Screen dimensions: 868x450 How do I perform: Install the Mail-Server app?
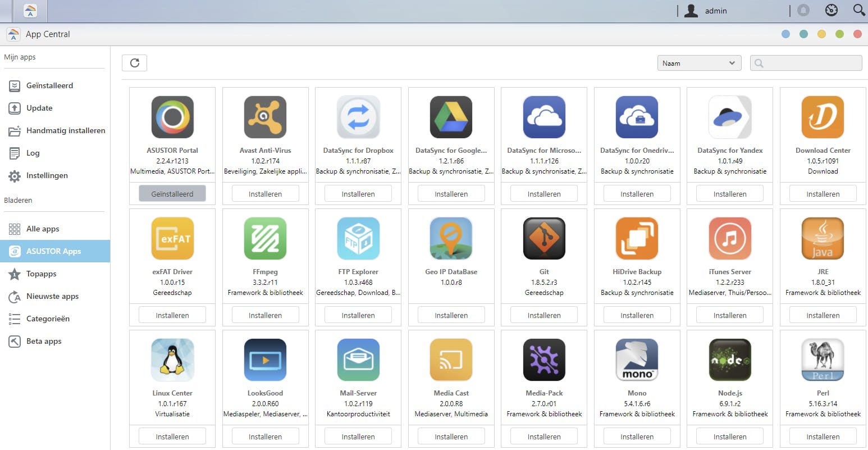(x=358, y=437)
